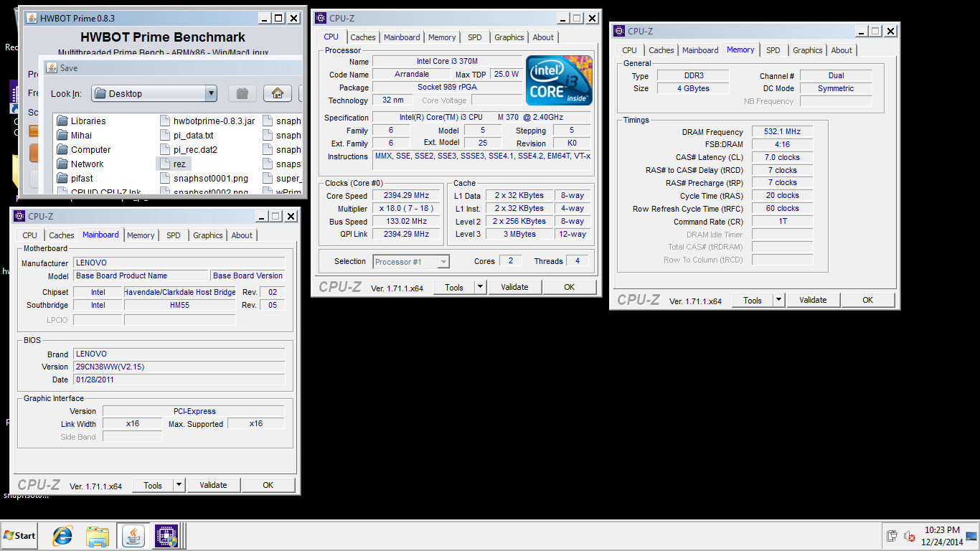Viewport: 980px width, 551px height.
Task: Go up one folder level in Save dialog
Action: pos(242,93)
